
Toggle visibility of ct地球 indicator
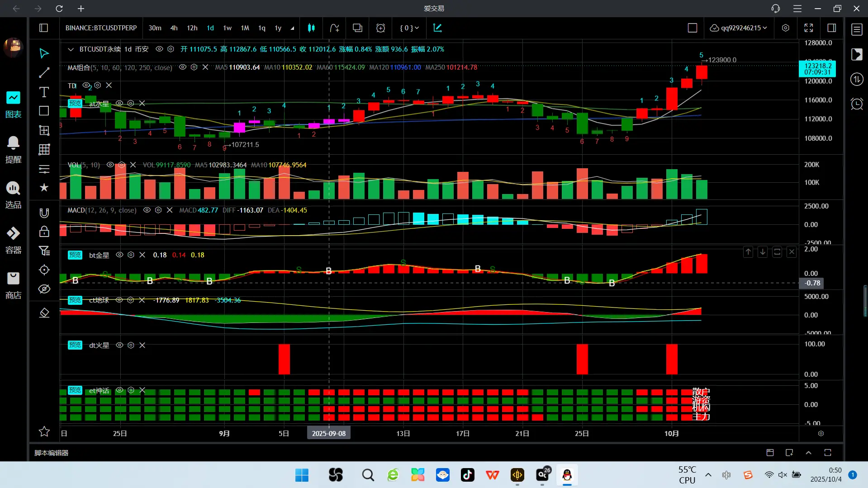pos(119,300)
